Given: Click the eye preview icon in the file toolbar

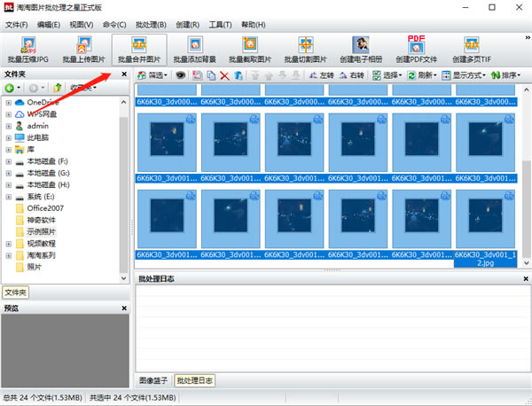Looking at the screenshot, I should (x=181, y=75).
